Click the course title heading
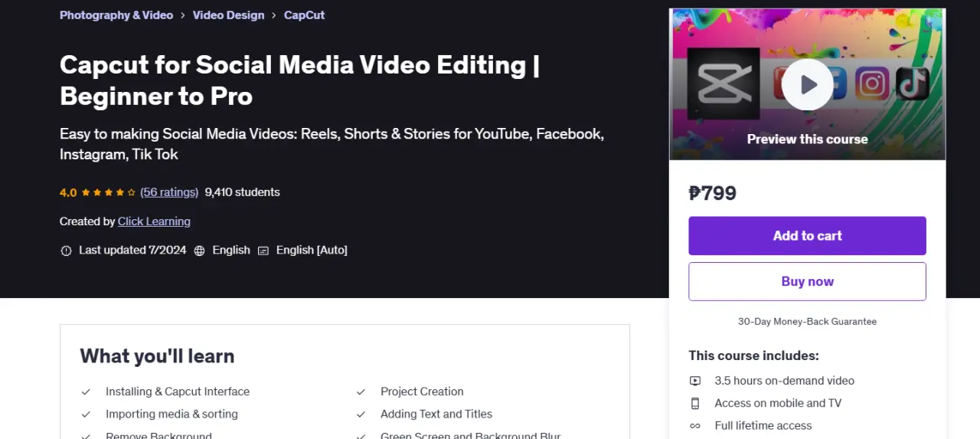Screen dimensions: 980x439 click(x=300, y=80)
